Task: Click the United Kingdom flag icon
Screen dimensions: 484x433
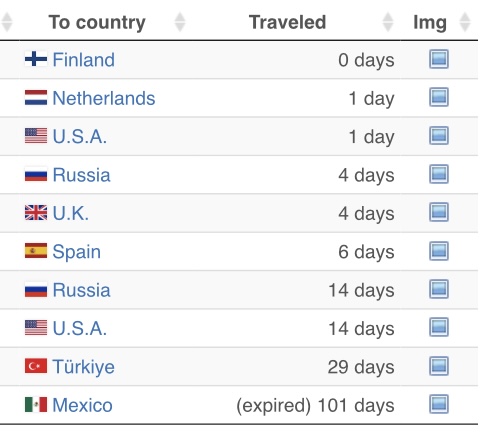Action: tap(36, 213)
